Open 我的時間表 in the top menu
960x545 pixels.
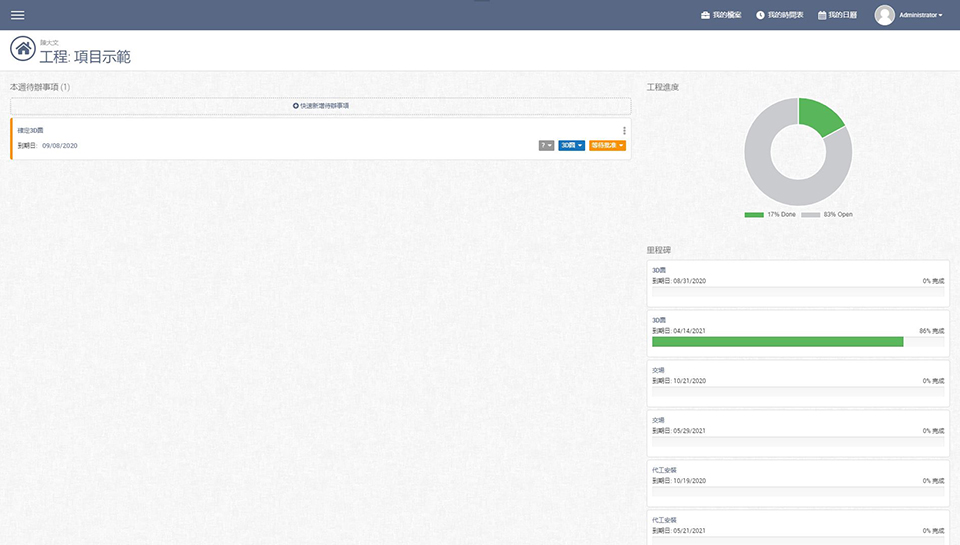[x=785, y=15]
